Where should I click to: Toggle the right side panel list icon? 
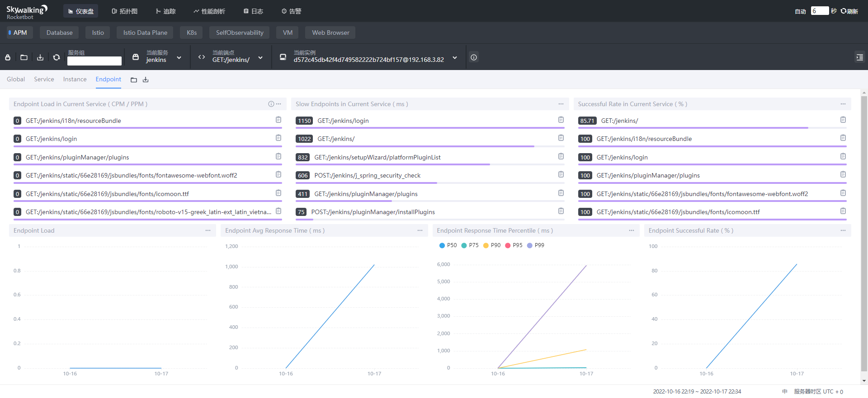point(859,57)
